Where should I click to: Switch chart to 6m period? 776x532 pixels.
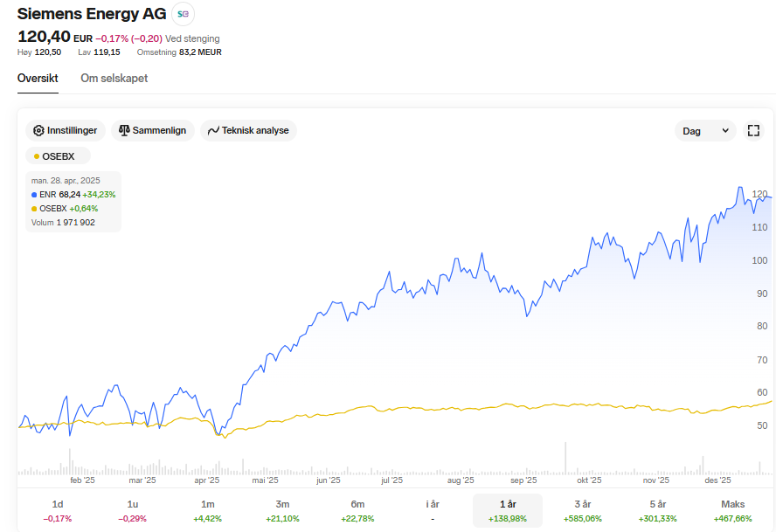(357, 511)
